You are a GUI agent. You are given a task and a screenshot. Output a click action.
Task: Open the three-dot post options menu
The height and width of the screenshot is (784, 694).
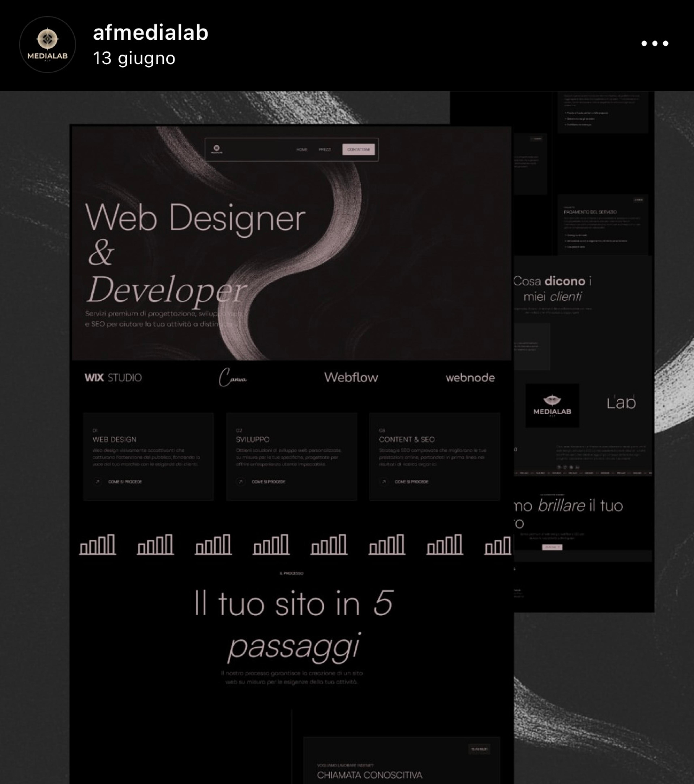(x=654, y=43)
